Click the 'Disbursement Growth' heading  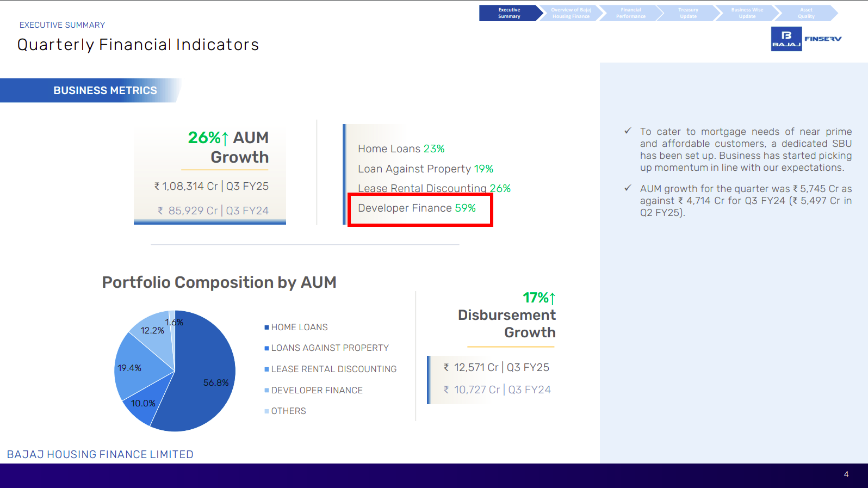point(507,324)
